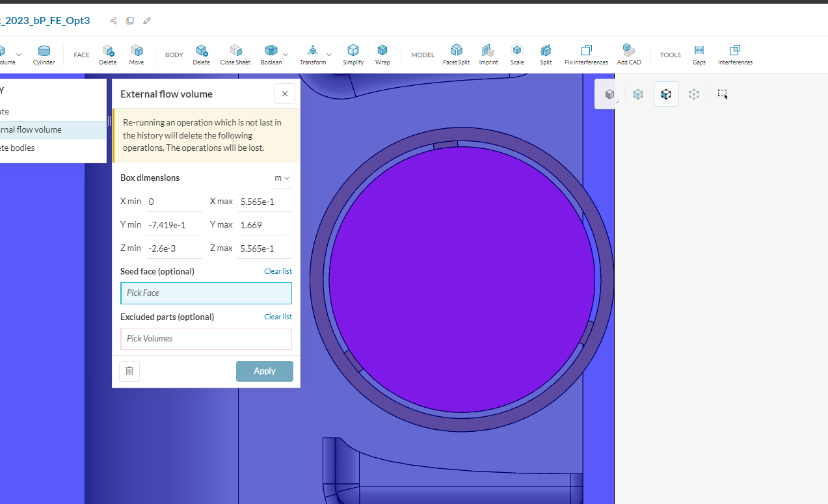Image resolution: width=828 pixels, height=504 pixels.
Task: Delete the operation using the trash icon
Action: coord(129,371)
